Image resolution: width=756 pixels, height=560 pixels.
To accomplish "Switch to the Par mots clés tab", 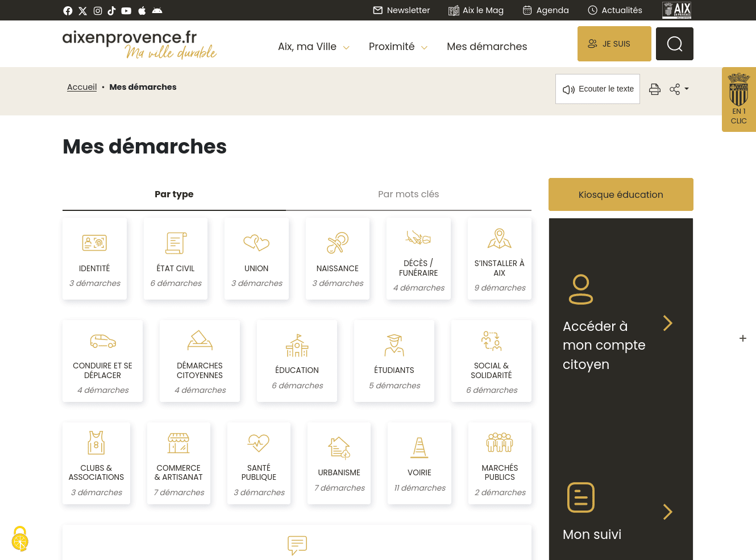I will pyautogui.click(x=408, y=194).
